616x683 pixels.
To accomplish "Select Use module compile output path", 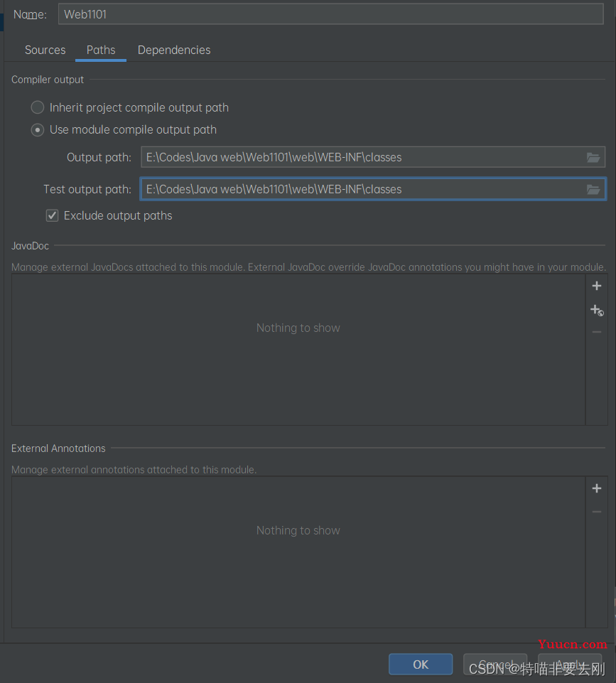I will click(x=38, y=130).
